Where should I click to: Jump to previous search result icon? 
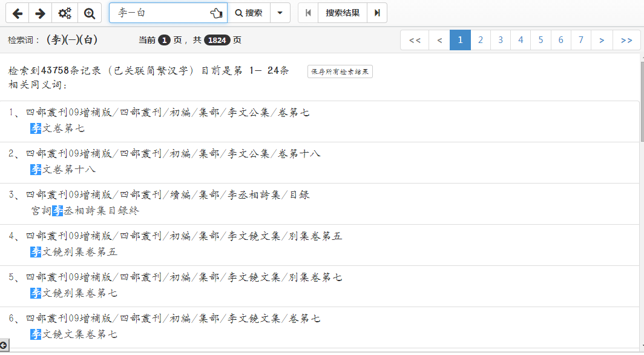click(x=308, y=13)
